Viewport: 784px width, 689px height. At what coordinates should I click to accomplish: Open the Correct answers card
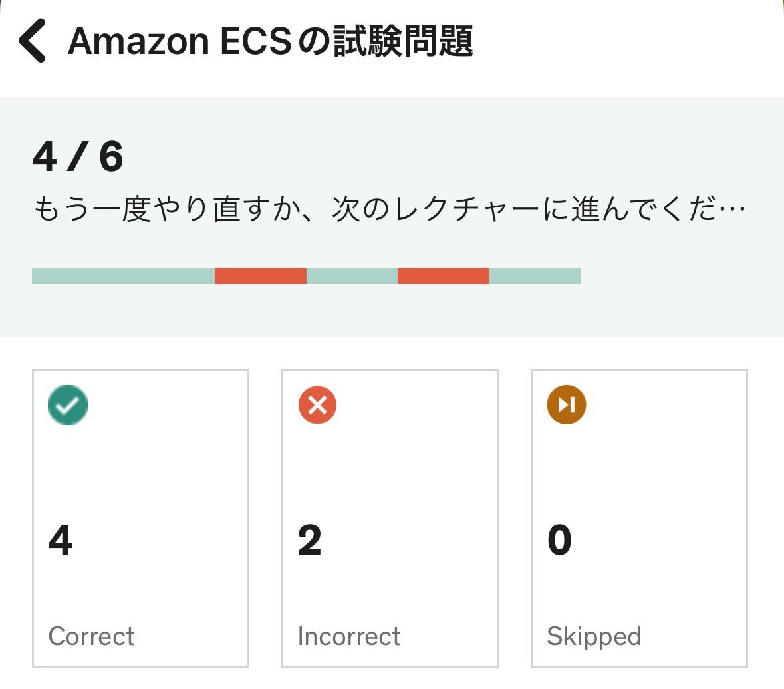[140, 519]
